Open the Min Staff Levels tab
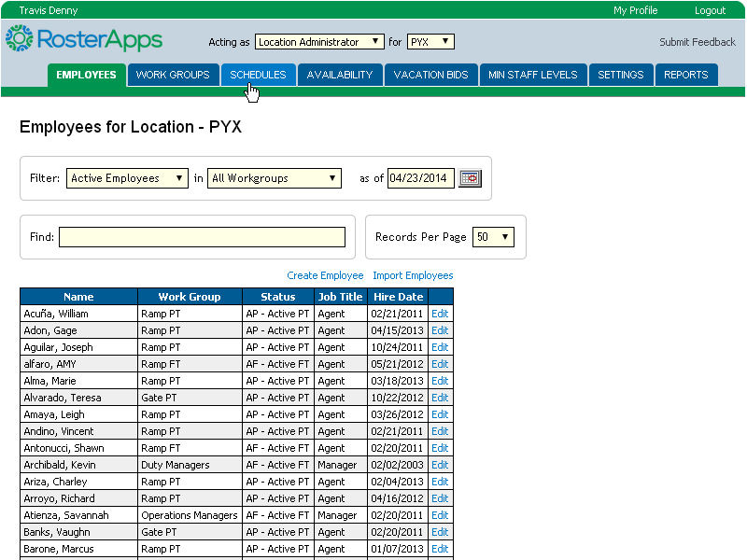This screenshot has width=747, height=560. 533,75
